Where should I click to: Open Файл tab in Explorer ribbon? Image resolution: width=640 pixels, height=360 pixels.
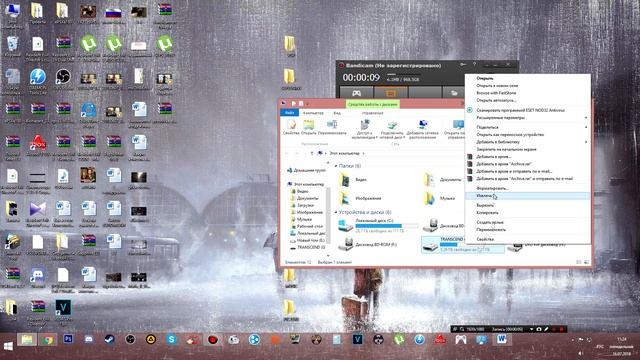point(289,113)
